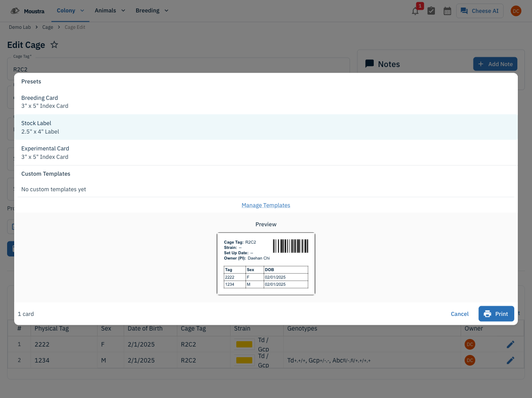Click "No custom templates yet" text
This screenshot has width=532, height=398.
pos(54,189)
